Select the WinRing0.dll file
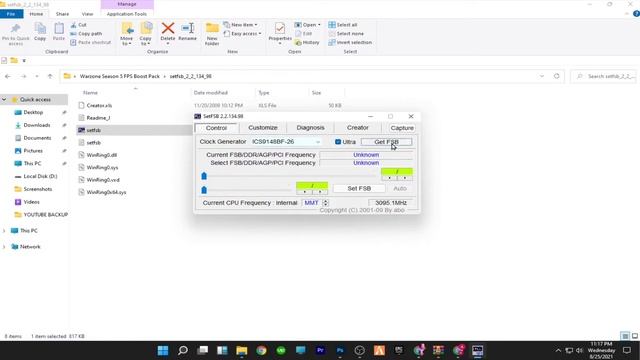Image resolution: width=640 pixels, height=360 pixels. (x=102, y=155)
